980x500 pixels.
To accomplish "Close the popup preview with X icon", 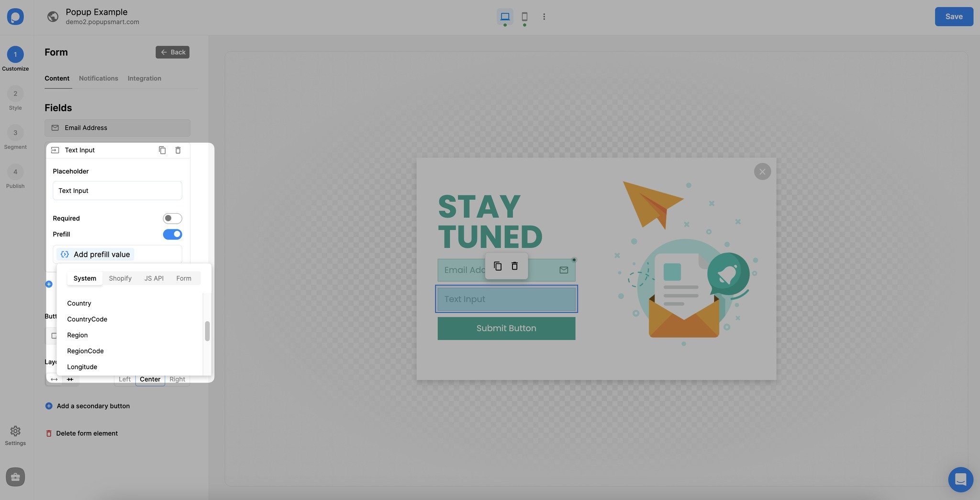I will [762, 171].
